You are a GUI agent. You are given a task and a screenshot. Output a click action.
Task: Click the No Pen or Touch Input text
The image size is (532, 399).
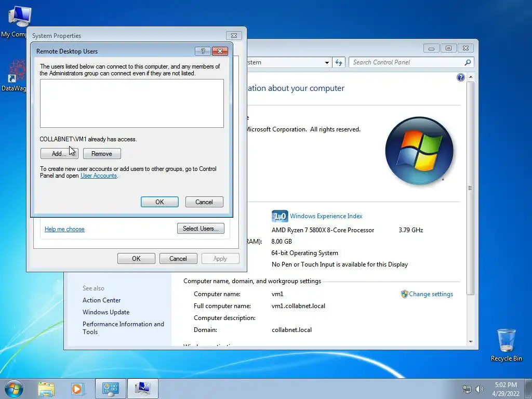(340, 264)
